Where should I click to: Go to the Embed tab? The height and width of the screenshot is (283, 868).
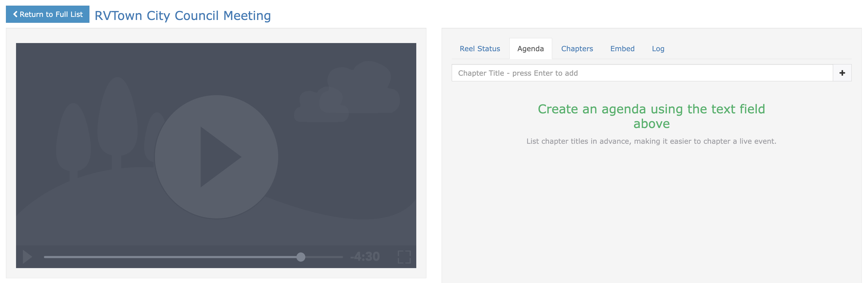(622, 48)
